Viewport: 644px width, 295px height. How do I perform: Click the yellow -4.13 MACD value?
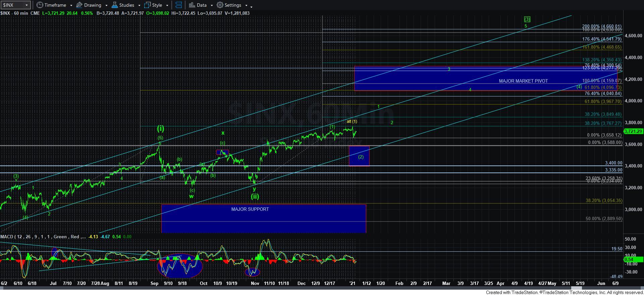coord(93,237)
